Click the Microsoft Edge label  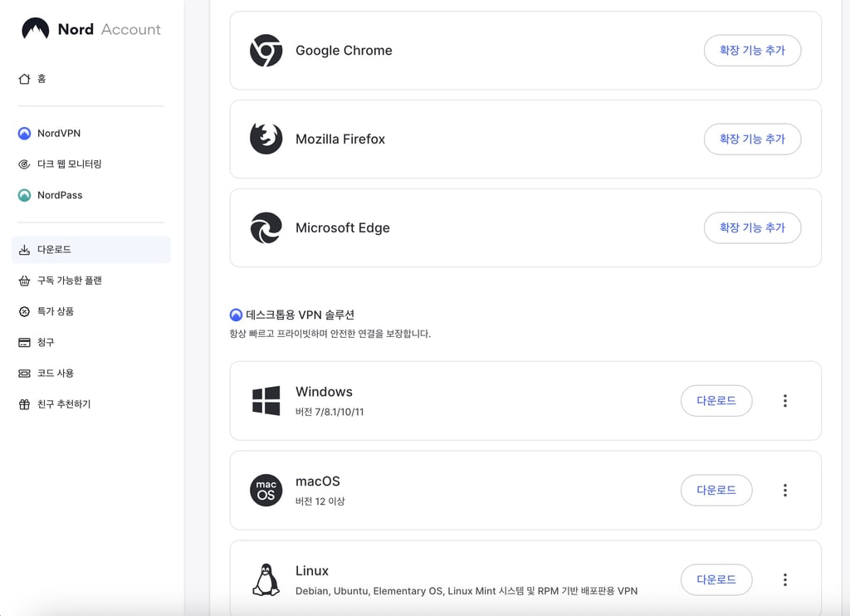coord(343,227)
